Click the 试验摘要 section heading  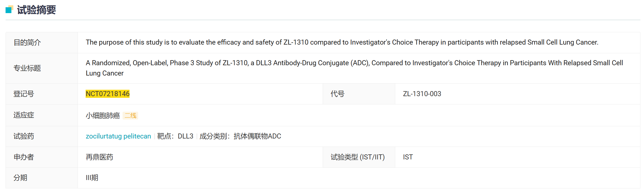[x=36, y=10]
